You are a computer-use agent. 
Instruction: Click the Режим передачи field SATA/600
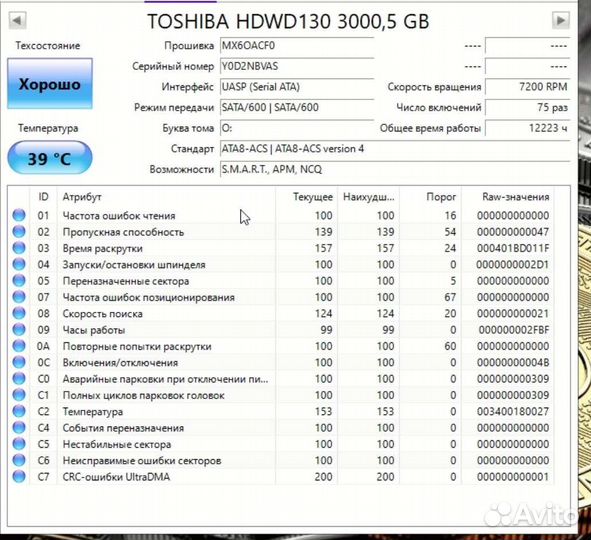(x=297, y=107)
